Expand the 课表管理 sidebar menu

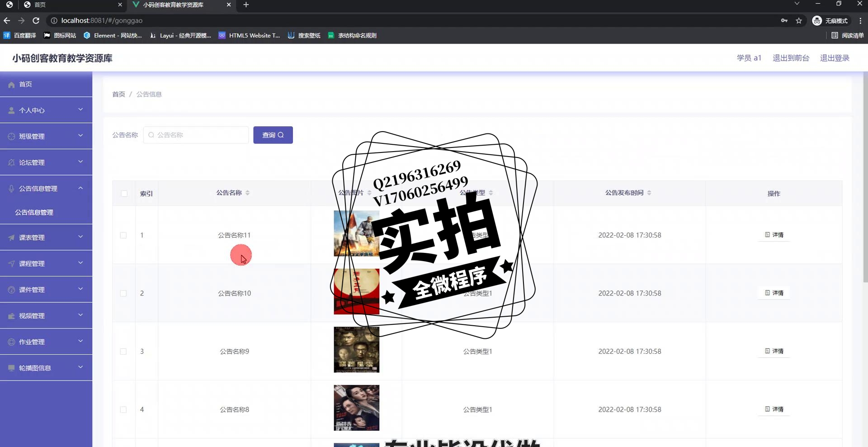pyautogui.click(x=46, y=237)
